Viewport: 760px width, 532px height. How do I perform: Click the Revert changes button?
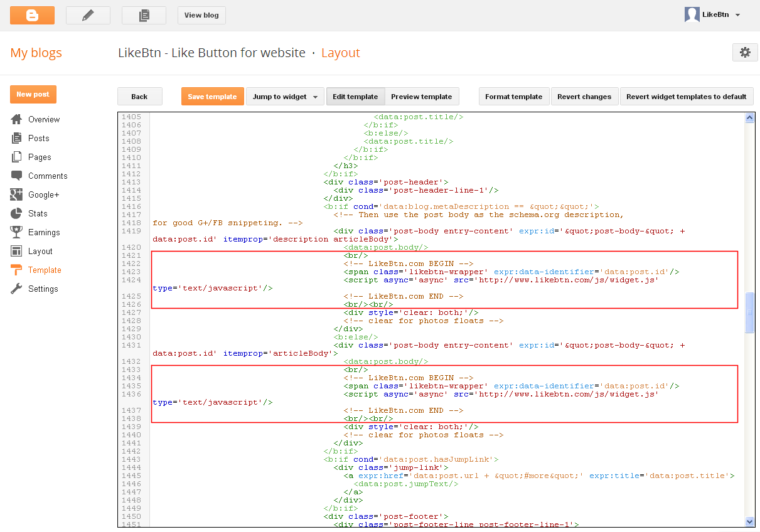[584, 97]
